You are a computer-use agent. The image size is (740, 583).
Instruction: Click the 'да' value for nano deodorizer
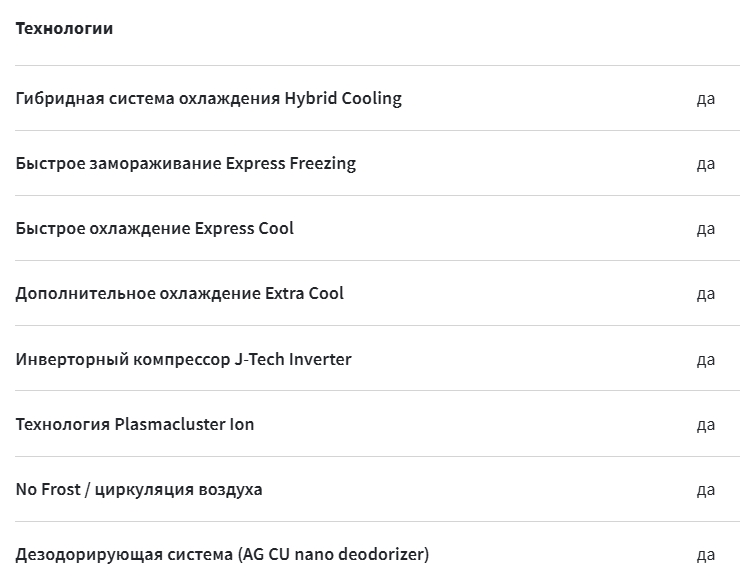pos(706,555)
